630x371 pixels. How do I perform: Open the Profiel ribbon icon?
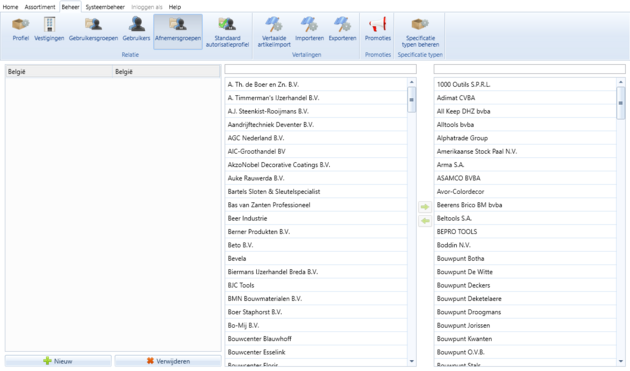[x=20, y=29]
